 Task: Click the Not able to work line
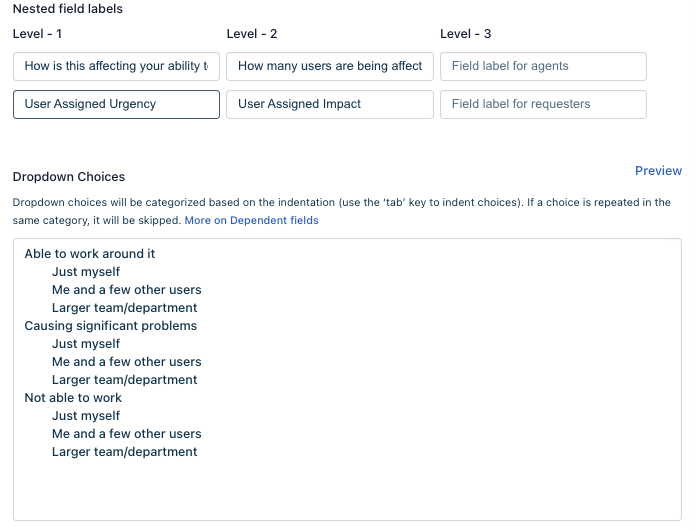(73, 398)
